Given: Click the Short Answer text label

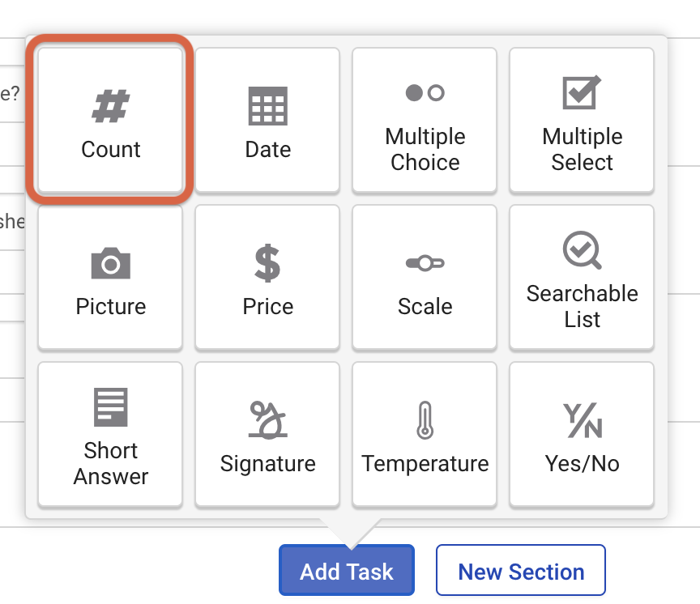Looking at the screenshot, I should click(111, 463).
